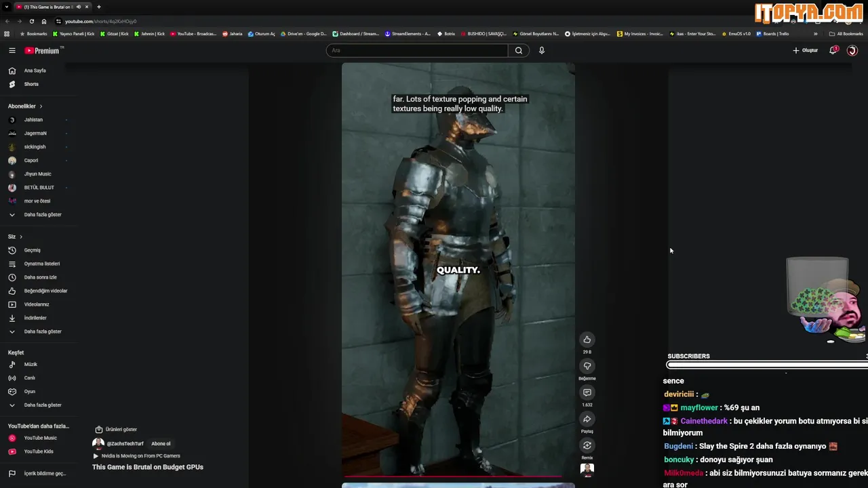Open site information icon in the address bar

click(x=58, y=21)
